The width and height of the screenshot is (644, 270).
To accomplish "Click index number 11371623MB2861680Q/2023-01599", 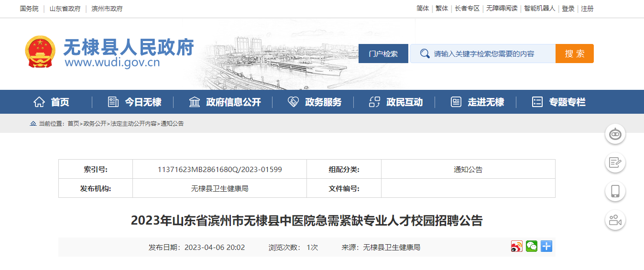I will 220,169.
